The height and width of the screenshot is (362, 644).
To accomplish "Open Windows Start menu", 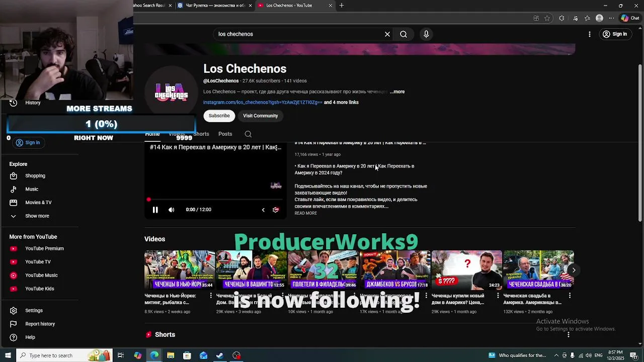I will [x=8, y=355].
